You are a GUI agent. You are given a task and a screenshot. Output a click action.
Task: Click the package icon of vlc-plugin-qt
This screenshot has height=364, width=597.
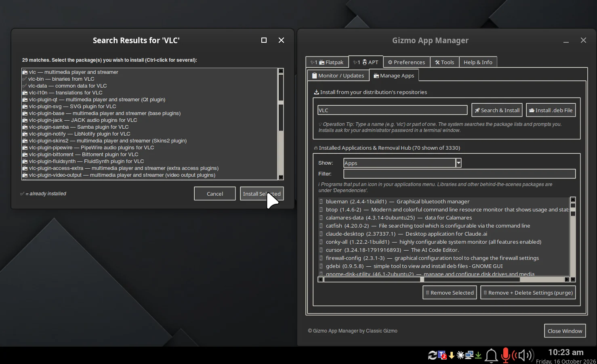(25, 100)
